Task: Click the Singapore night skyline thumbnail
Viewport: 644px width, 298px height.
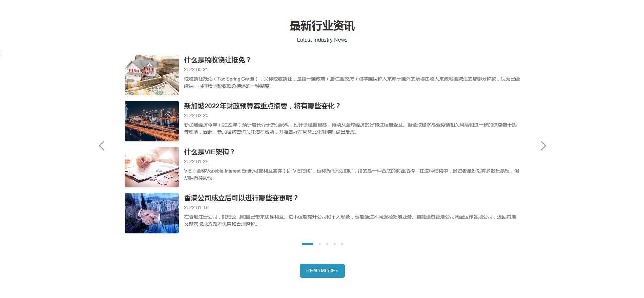Action: (x=152, y=121)
